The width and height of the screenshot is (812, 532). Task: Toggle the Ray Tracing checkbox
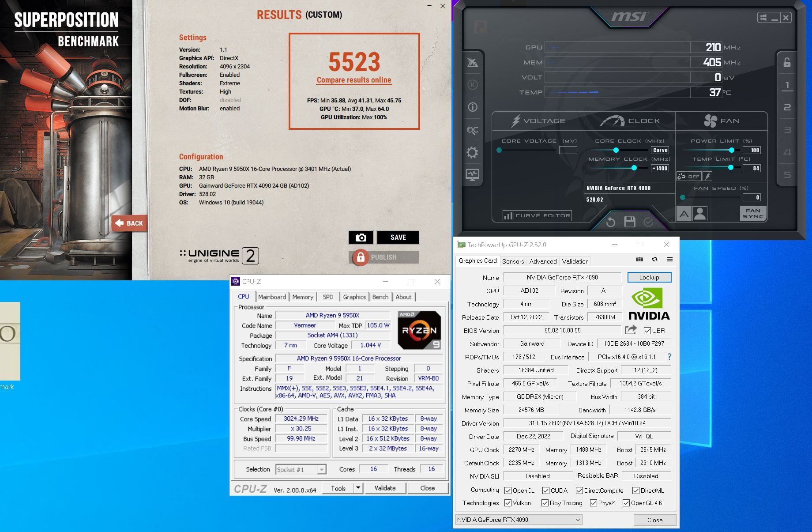click(545, 503)
